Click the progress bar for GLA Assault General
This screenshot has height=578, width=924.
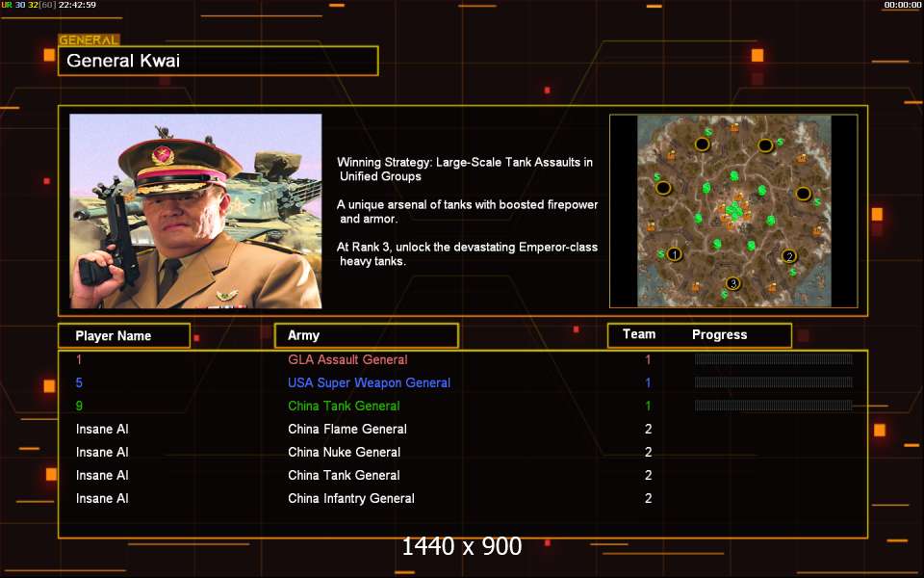[x=773, y=359]
